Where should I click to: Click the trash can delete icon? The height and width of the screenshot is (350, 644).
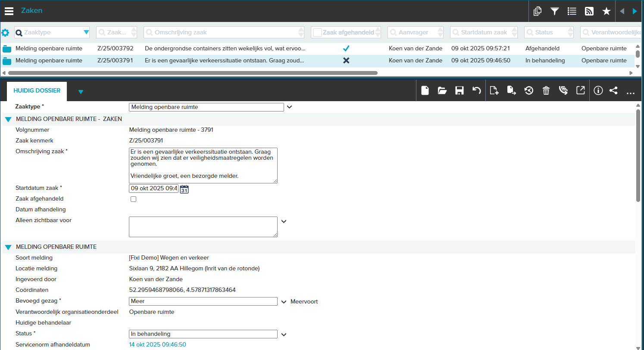coord(546,90)
